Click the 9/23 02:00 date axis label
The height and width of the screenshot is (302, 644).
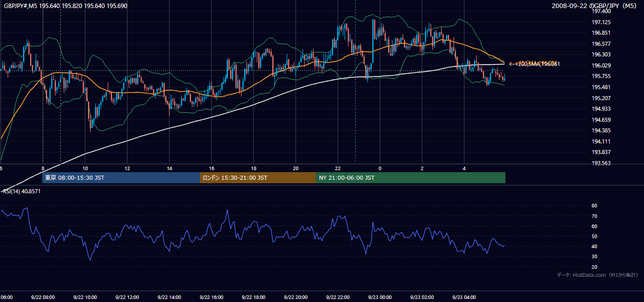click(421, 297)
